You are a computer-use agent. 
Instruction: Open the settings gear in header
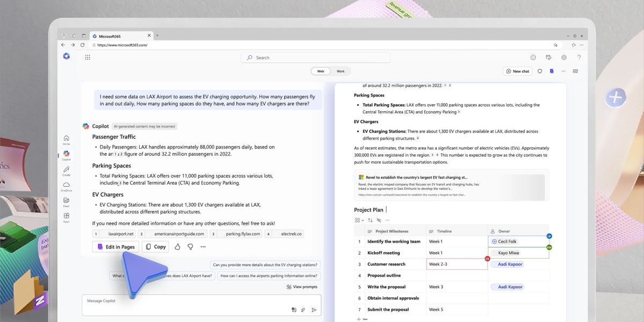[564, 57]
